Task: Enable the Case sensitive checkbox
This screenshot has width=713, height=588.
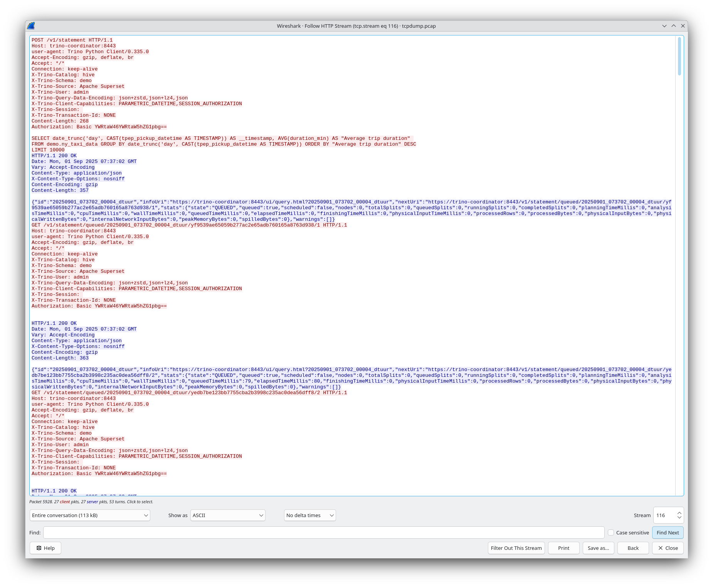Action: 611,533
